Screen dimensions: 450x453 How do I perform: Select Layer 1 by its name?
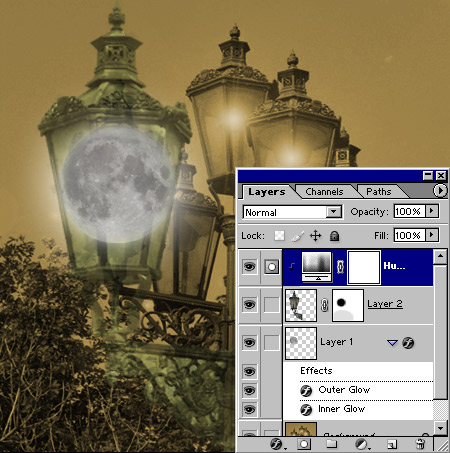point(336,342)
